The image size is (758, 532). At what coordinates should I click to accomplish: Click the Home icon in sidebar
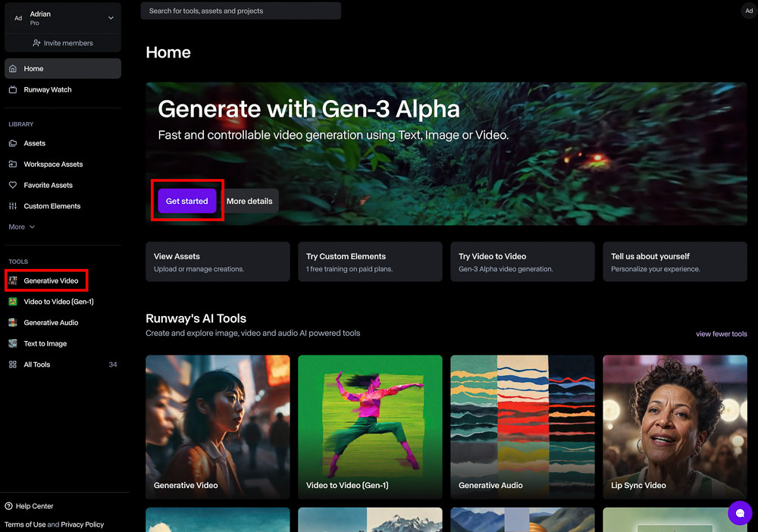pyautogui.click(x=13, y=69)
